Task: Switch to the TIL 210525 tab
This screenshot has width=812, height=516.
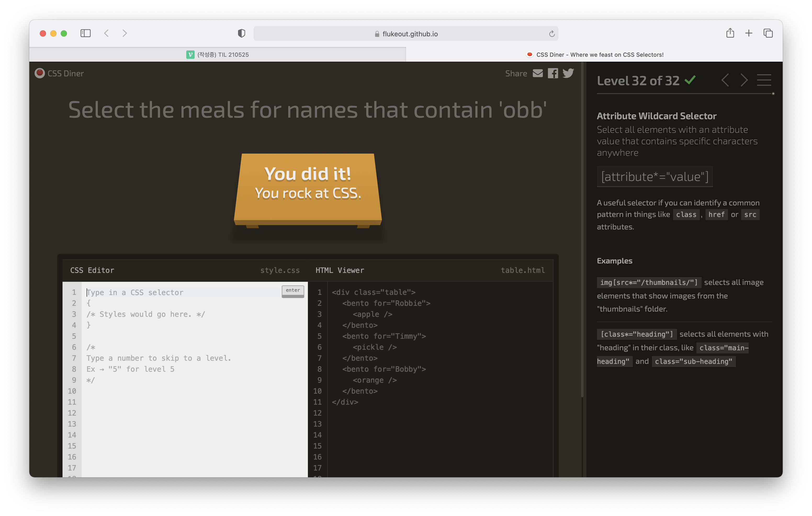Action: click(x=217, y=55)
